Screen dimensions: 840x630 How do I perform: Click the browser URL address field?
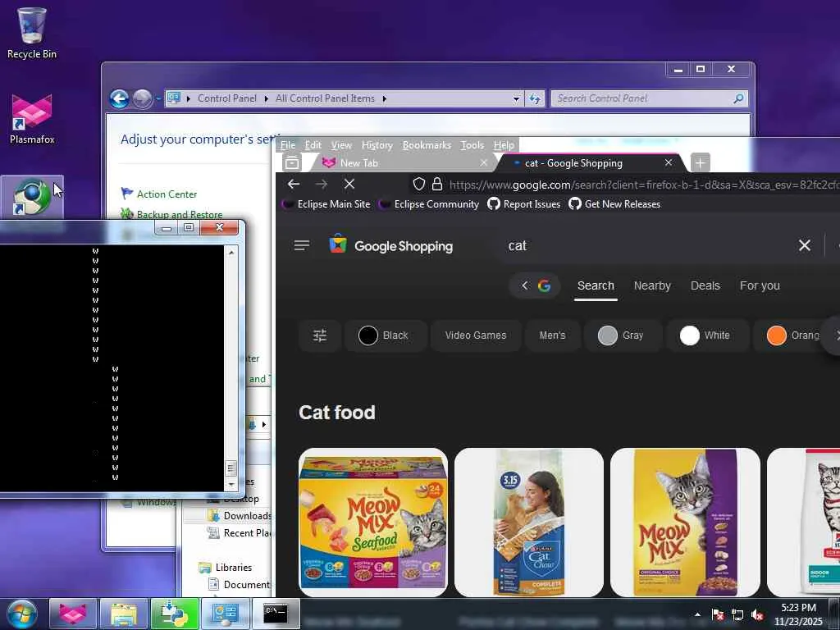(643, 185)
